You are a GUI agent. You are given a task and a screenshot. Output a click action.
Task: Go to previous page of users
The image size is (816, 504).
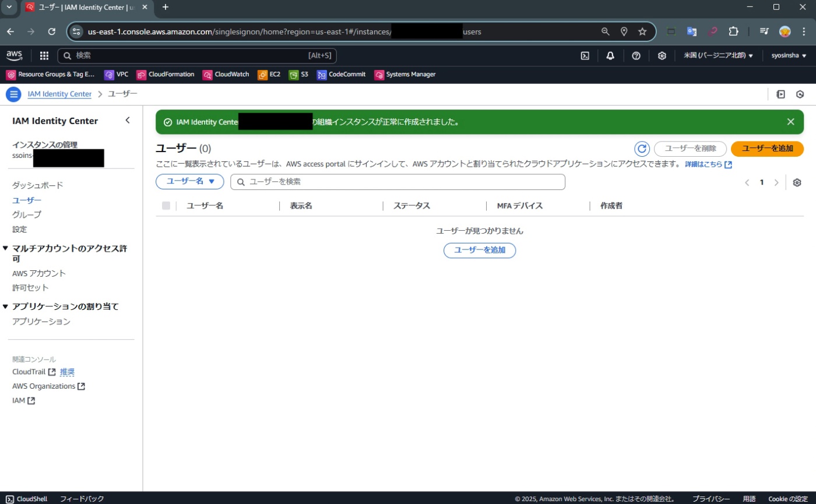pos(747,182)
